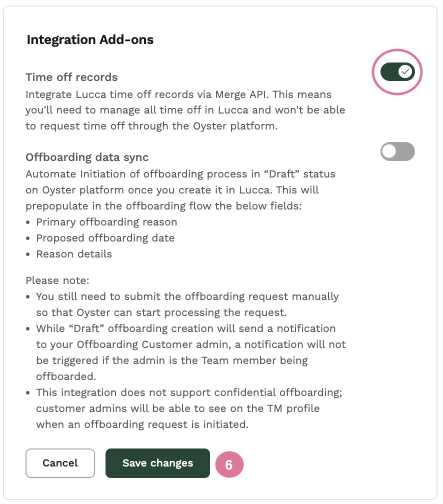The height and width of the screenshot is (504, 443).
Task: Enable the Offboarding data sync toggle
Action: point(397,151)
